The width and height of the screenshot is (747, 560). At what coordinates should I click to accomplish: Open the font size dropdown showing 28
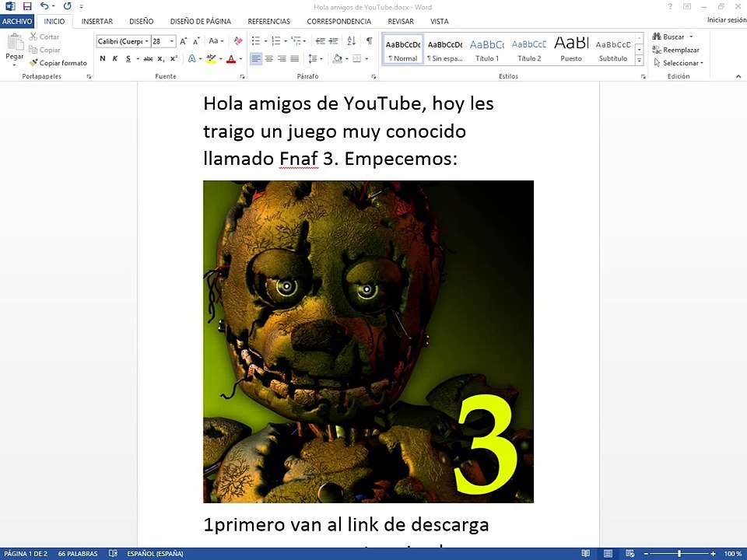point(172,41)
